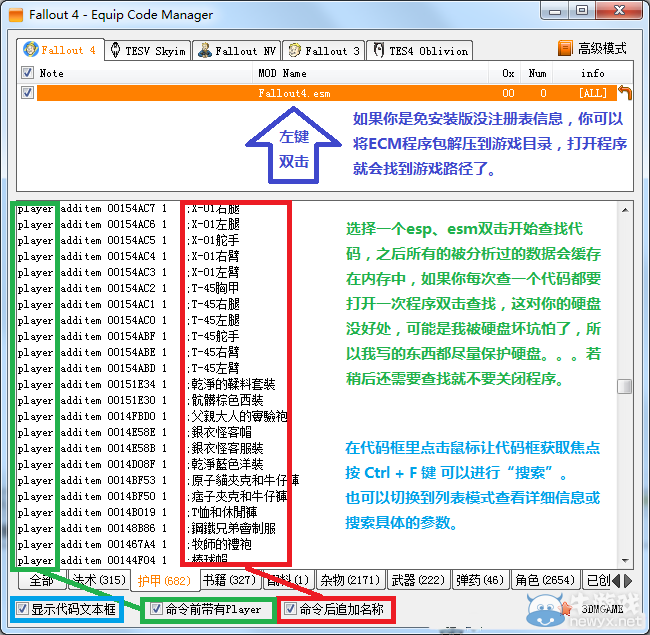Click the Fallout 3 tab icon
Viewport: 650px width, 635px height.
coord(295,51)
